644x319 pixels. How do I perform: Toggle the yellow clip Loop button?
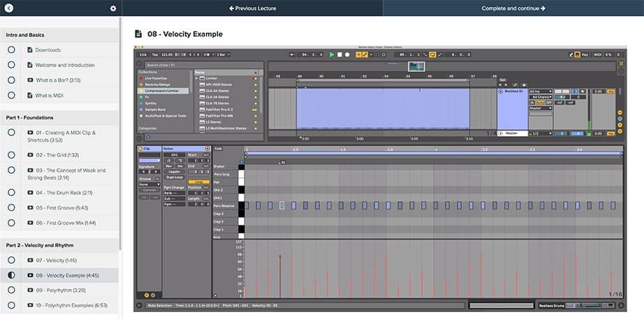point(198,181)
